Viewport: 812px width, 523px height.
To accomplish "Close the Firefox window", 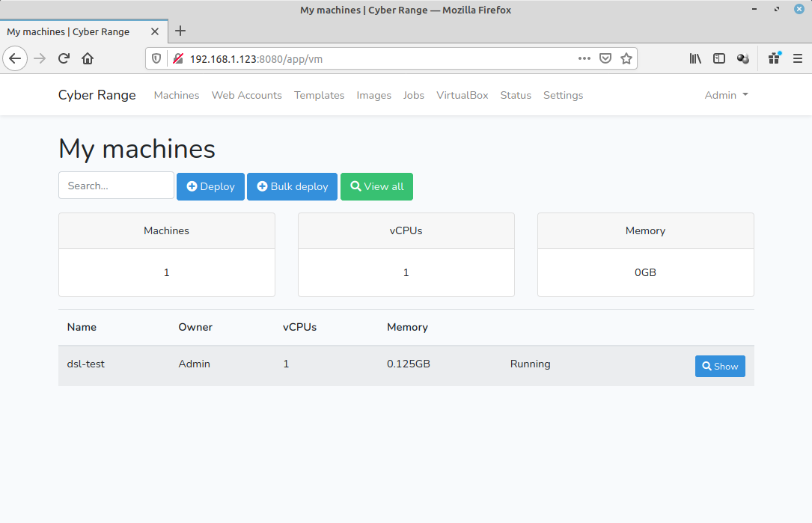I will [x=799, y=9].
